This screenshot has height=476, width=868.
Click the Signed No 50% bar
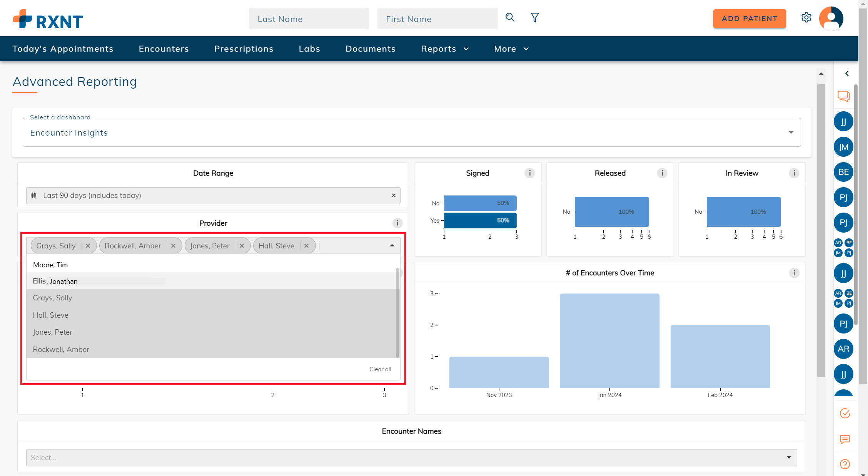(480, 203)
